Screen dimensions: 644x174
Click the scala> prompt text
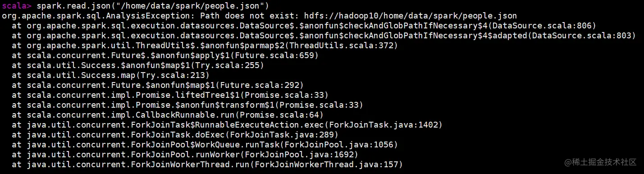(17, 5)
